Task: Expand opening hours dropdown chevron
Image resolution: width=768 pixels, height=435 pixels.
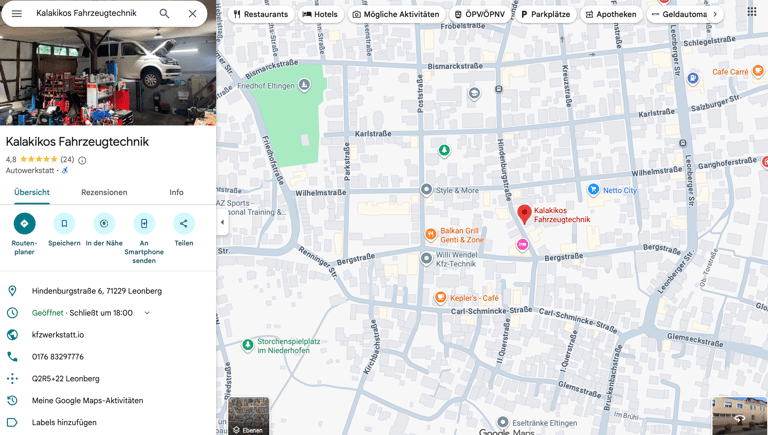Action: click(x=147, y=313)
